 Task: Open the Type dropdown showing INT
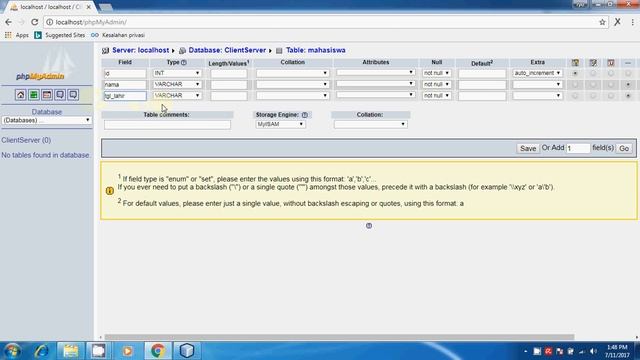click(177, 73)
